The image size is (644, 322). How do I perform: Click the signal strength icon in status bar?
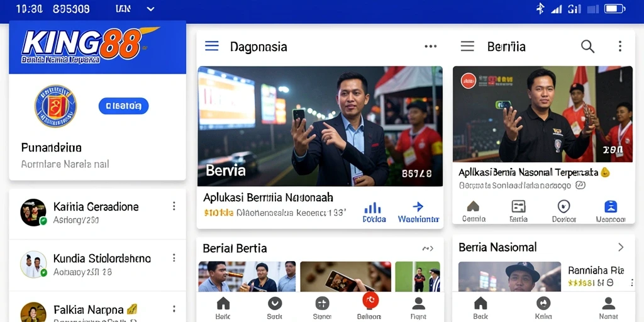pos(556,9)
